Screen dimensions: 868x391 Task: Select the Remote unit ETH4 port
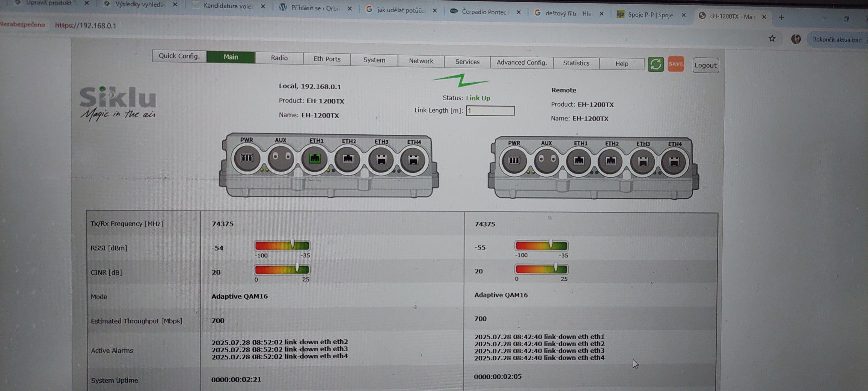(674, 162)
